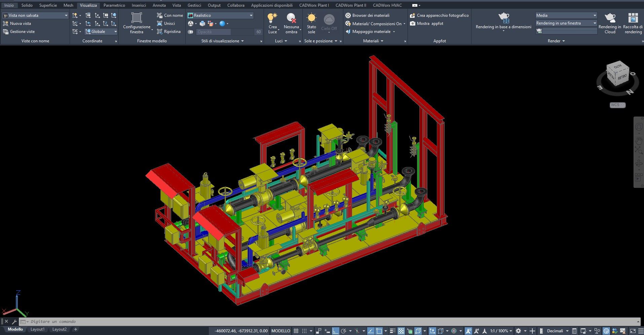
Task: Switch to the Parametrico ribbon tab
Action: click(114, 5)
